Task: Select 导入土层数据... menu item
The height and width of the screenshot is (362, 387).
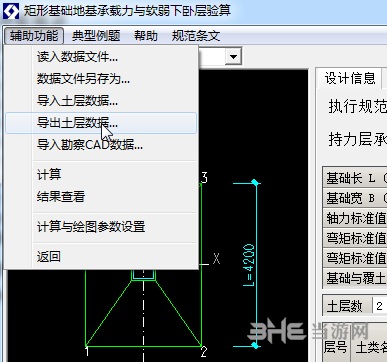Action: pos(101,101)
